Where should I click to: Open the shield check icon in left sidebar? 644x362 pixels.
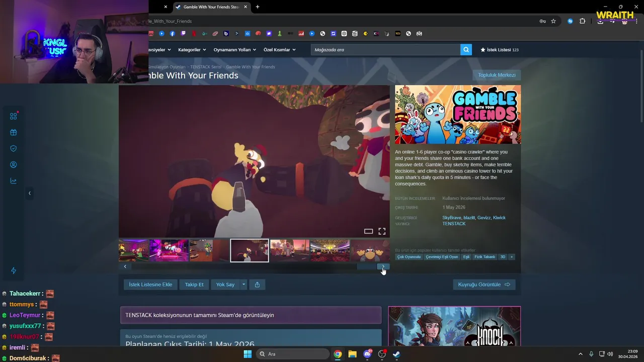[x=14, y=149]
